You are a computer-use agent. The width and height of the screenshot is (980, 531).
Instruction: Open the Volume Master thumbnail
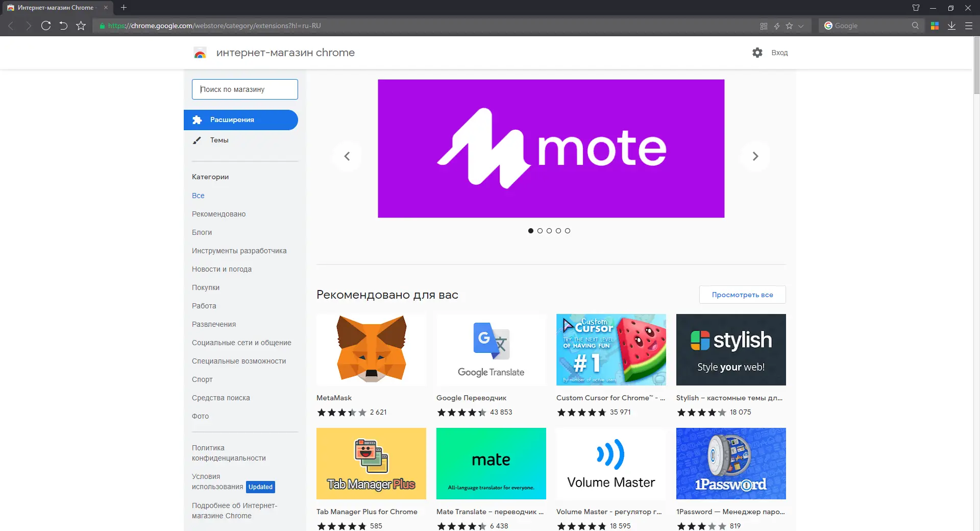pos(611,464)
